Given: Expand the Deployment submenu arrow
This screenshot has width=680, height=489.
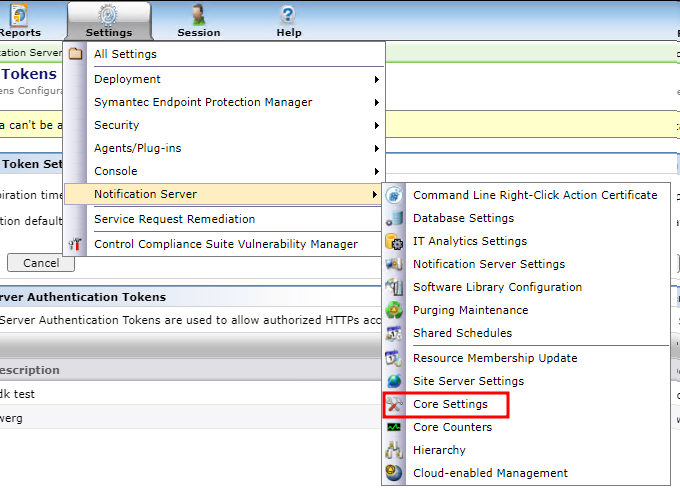Looking at the screenshot, I should pos(376,79).
